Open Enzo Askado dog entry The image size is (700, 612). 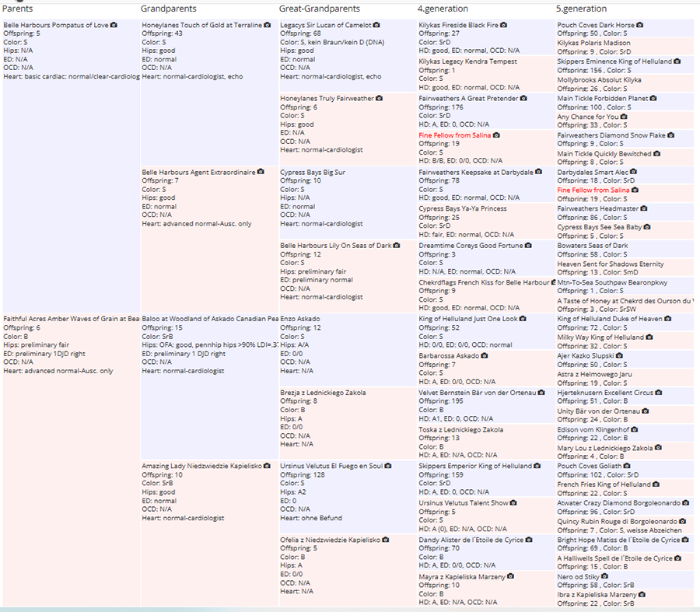coord(300,319)
